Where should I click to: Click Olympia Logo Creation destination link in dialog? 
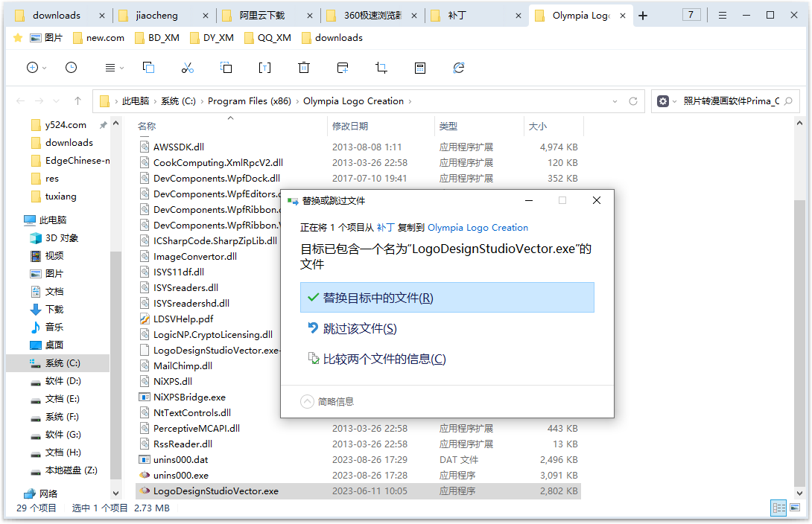[x=478, y=228]
